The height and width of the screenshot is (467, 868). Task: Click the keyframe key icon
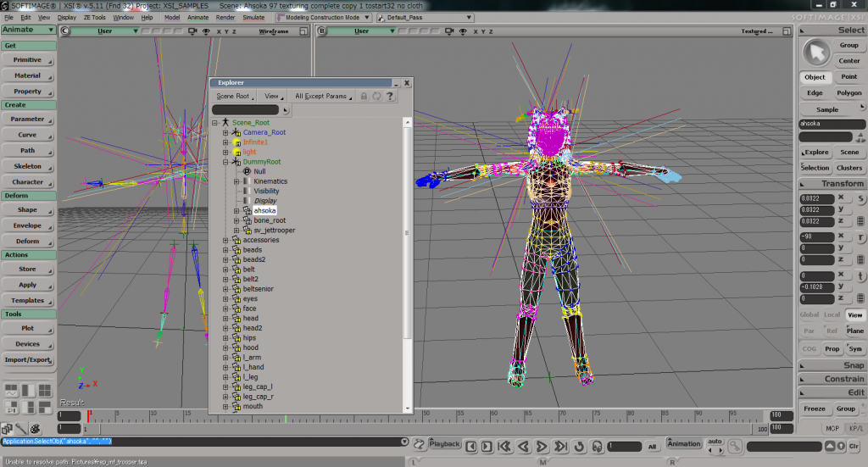point(735,446)
